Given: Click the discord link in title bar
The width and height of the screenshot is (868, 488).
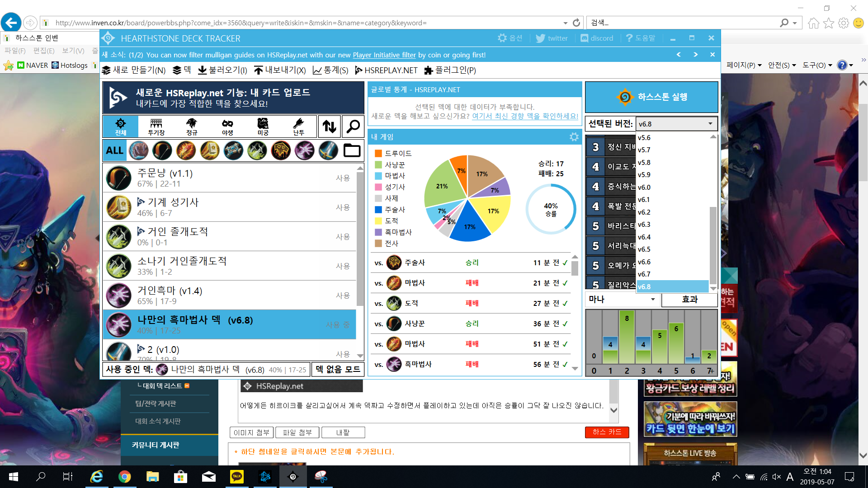Looking at the screenshot, I should (x=597, y=38).
